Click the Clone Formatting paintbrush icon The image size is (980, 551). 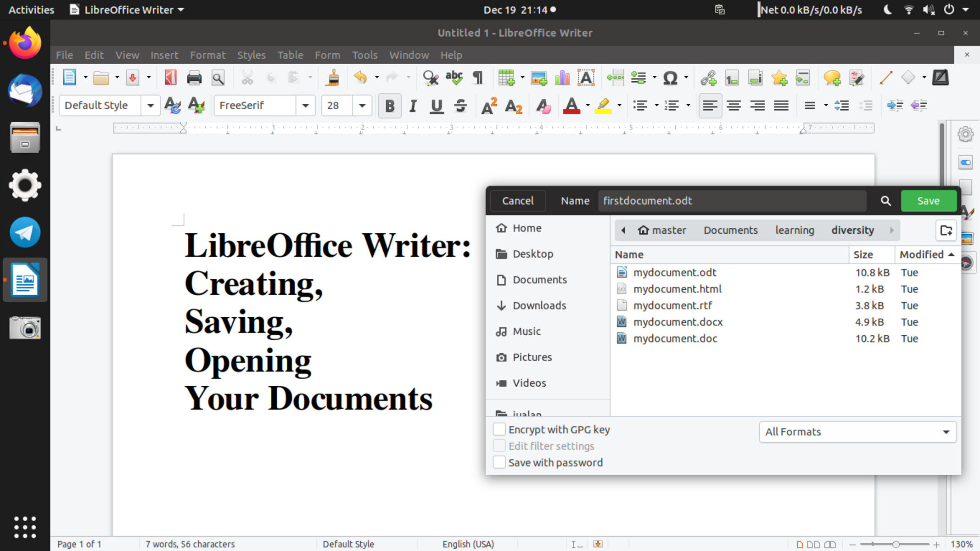(x=332, y=78)
